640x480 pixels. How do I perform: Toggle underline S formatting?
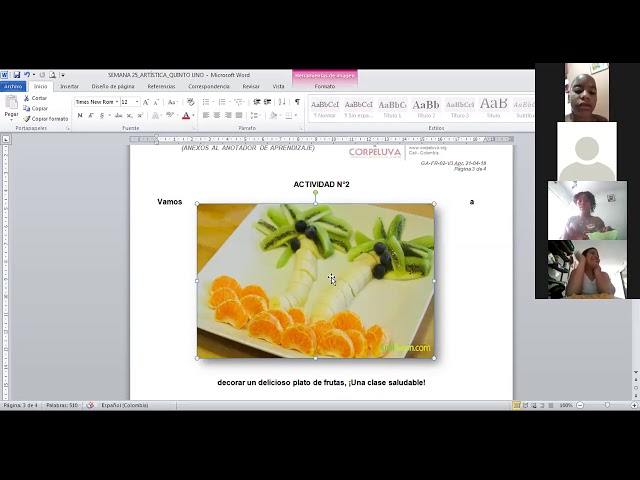(x=102, y=116)
